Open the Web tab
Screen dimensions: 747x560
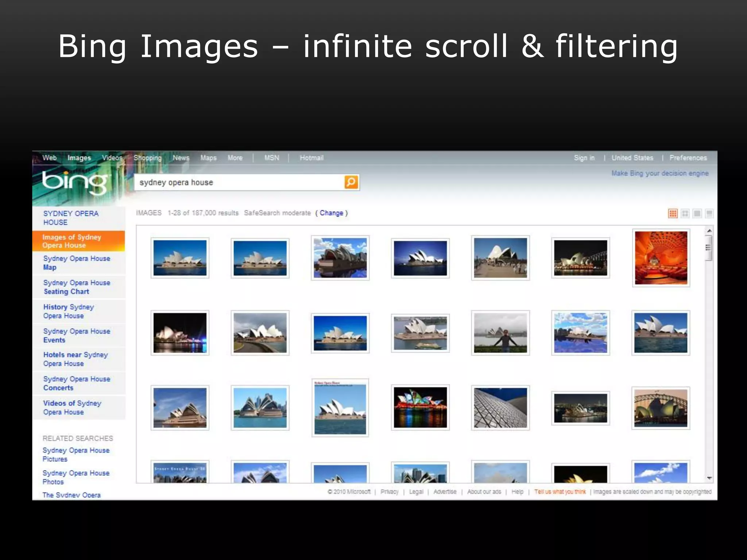(49, 158)
